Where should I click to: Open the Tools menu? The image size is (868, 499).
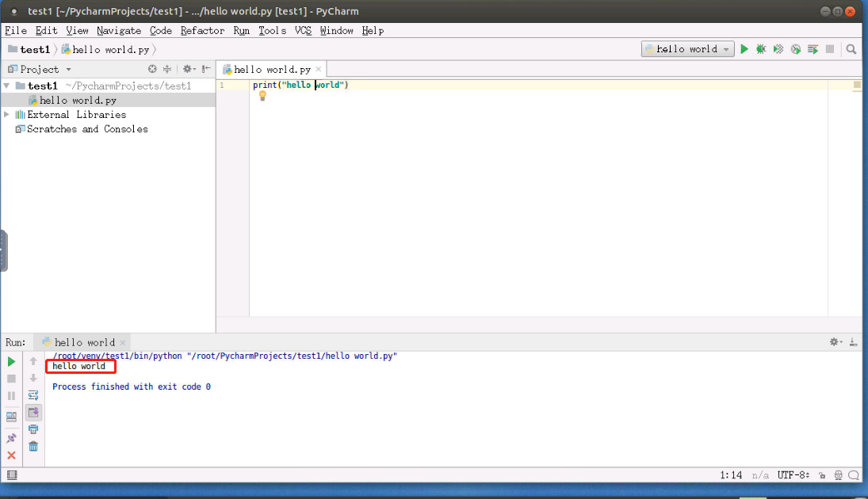(x=273, y=30)
